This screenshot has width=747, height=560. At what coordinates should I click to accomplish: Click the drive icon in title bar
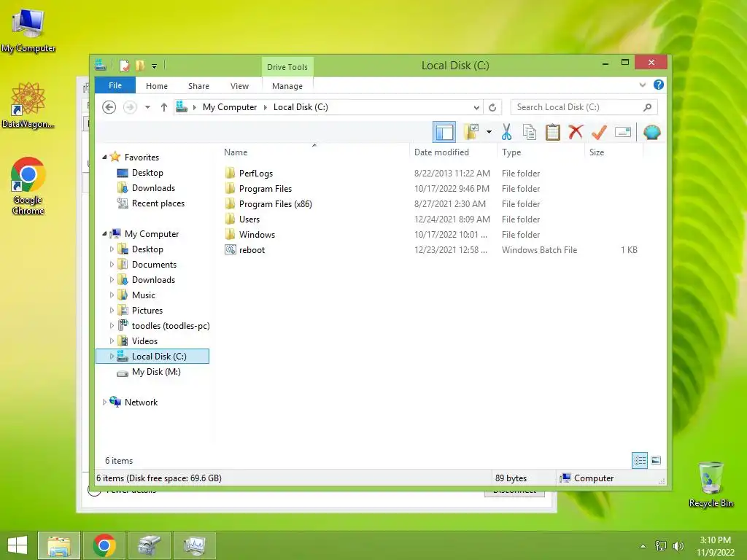pyautogui.click(x=100, y=65)
